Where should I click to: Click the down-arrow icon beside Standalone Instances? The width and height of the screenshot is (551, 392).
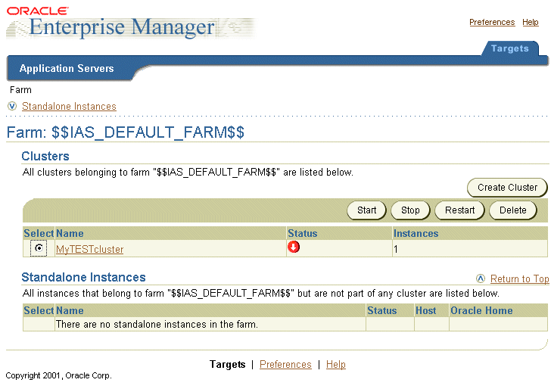point(12,106)
